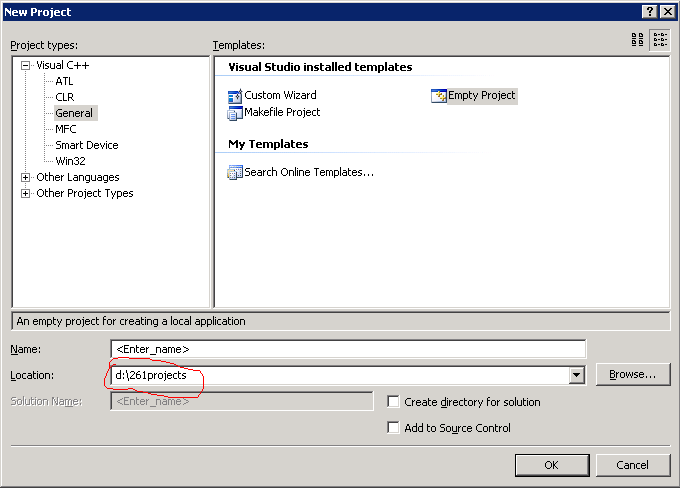
Task: Click the Custom Wizard template icon
Action: (235, 95)
